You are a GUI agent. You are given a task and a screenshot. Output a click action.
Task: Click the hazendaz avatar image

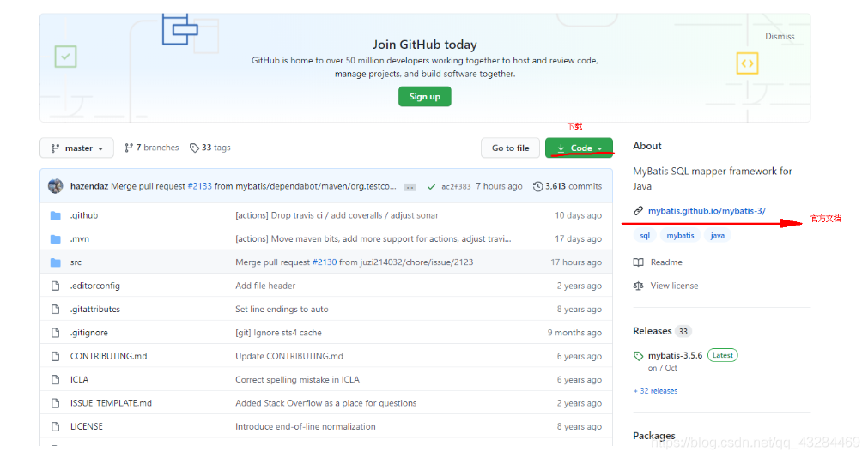click(55, 186)
